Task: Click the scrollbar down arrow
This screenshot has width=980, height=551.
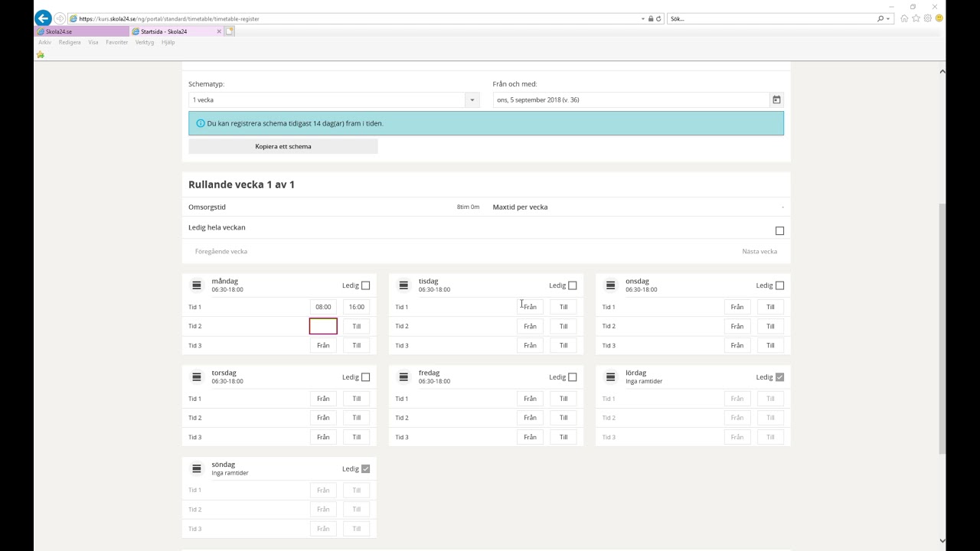Action: (942, 540)
